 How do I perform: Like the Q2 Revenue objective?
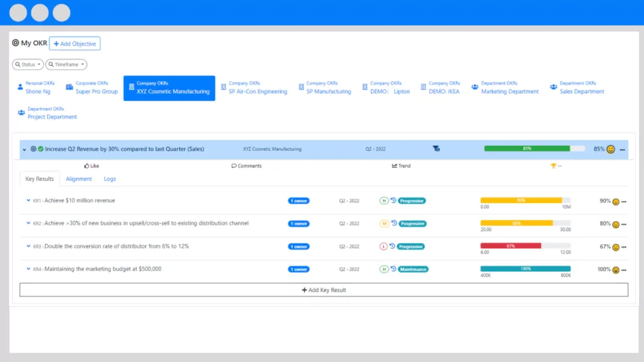[92, 166]
